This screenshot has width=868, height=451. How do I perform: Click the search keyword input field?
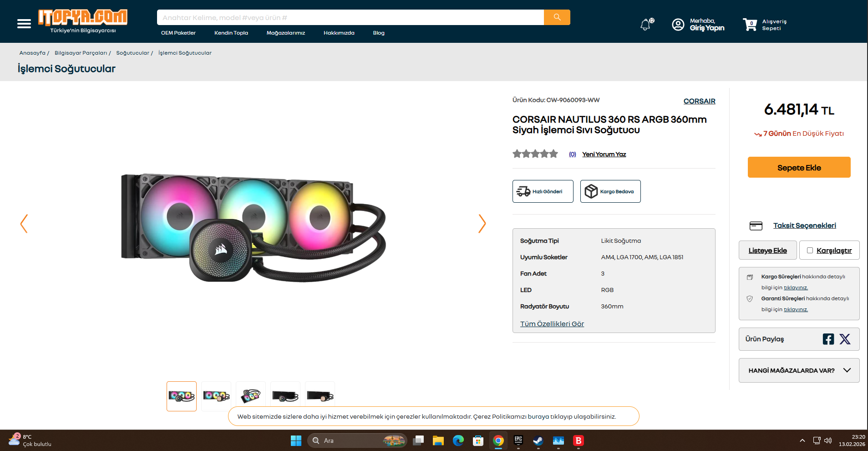[350, 17]
